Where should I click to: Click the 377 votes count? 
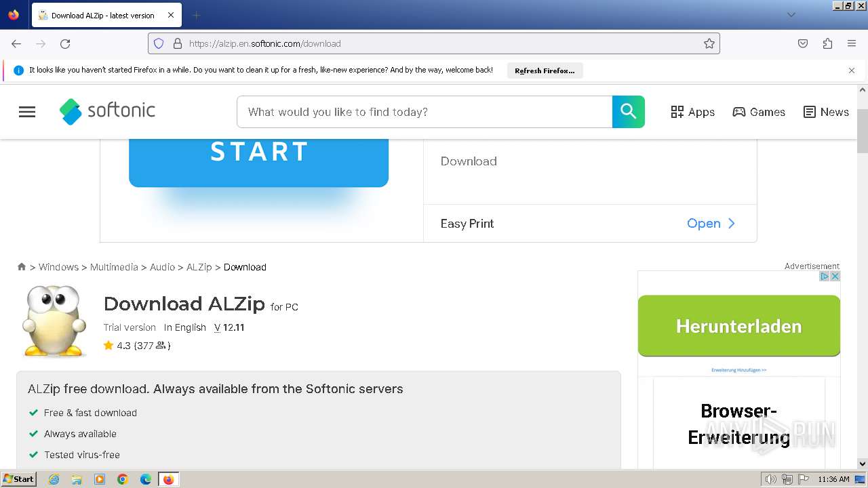click(x=152, y=346)
